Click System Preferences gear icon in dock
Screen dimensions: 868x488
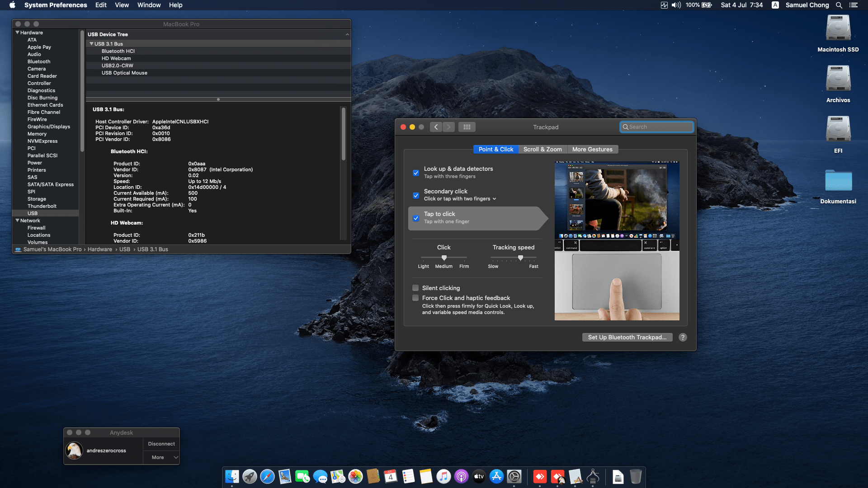coord(514,477)
